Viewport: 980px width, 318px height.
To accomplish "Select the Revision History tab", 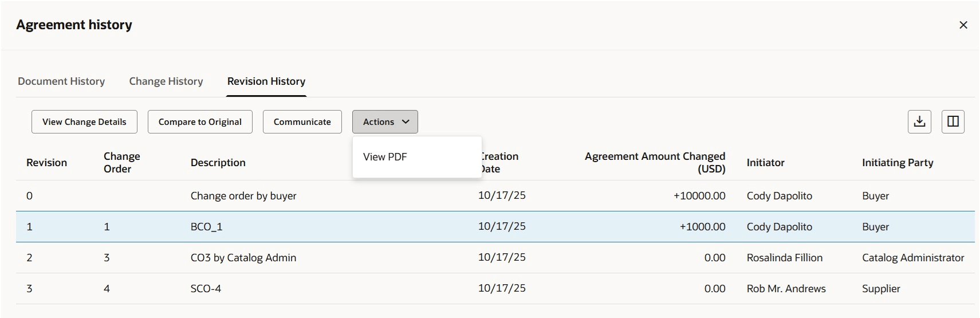I will point(266,81).
